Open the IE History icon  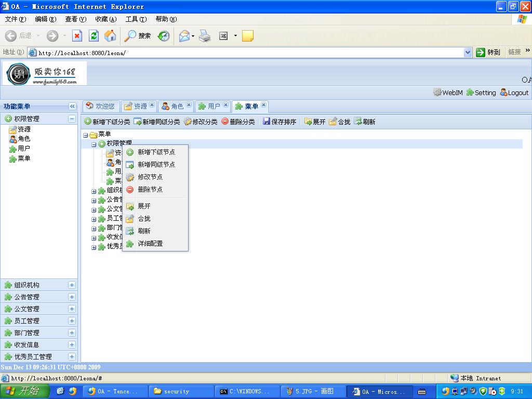(x=164, y=36)
